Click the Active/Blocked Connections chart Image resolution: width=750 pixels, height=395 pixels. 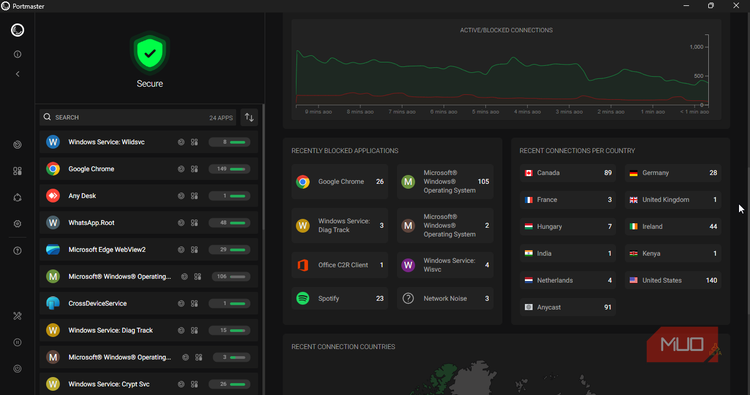[506, 69]
